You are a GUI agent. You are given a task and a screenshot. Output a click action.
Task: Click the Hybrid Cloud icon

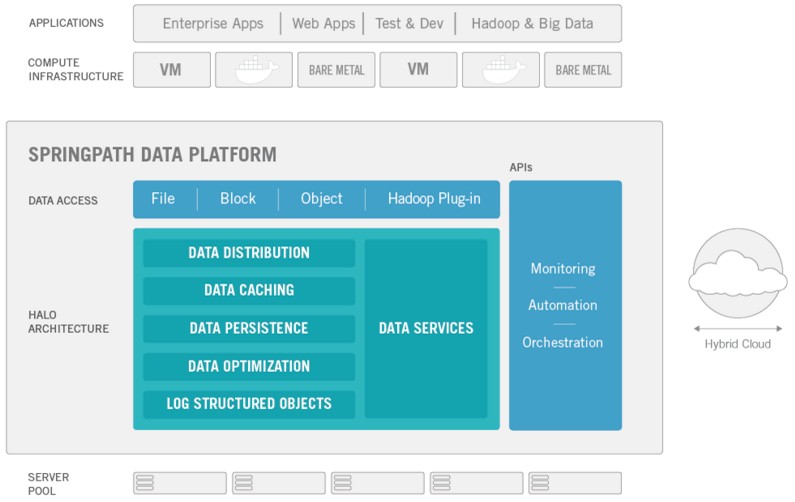tap(738, 273)
